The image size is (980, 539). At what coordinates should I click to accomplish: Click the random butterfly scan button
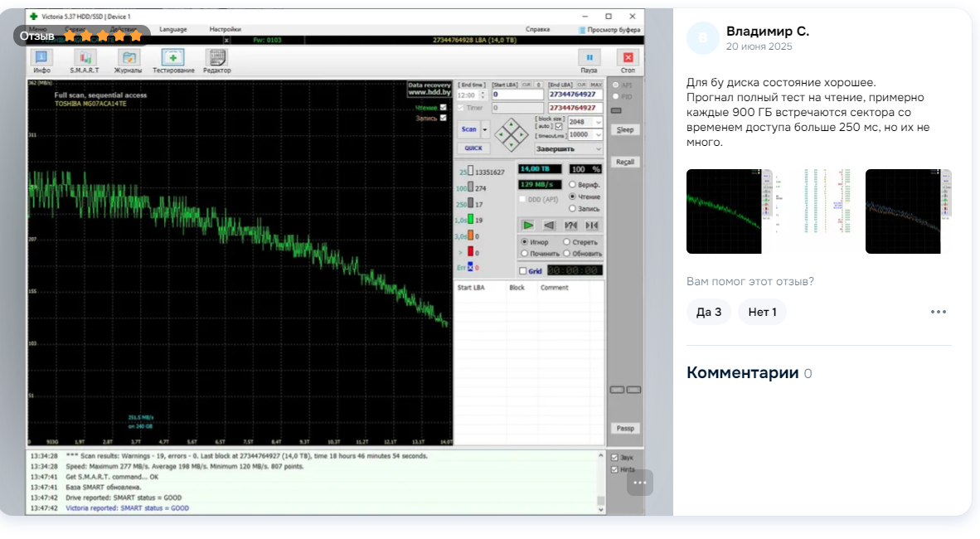[570, 225]
